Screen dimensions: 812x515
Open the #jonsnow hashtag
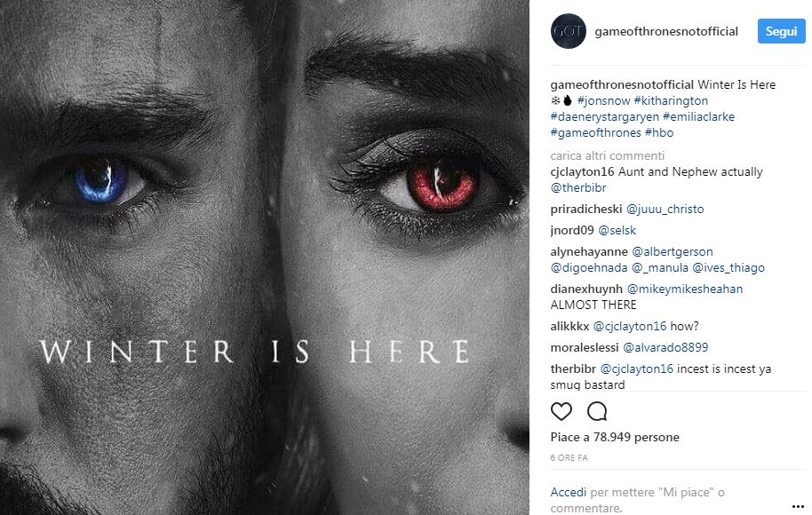(603, 100)
